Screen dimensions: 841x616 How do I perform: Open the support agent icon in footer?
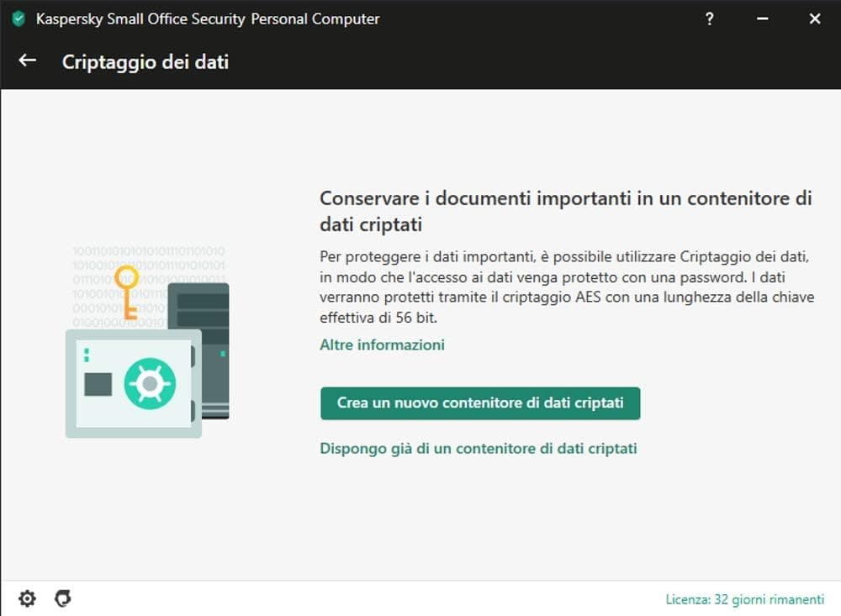[x=63, y=598]
